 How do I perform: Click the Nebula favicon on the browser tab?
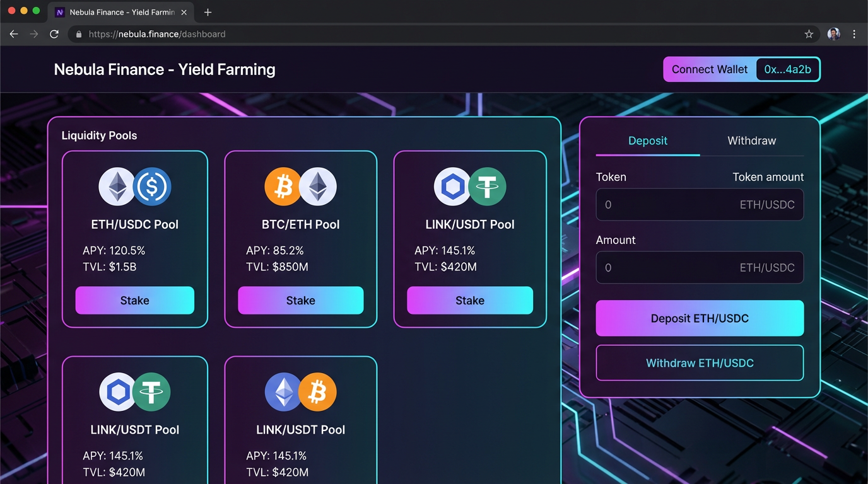pos(60,11)
